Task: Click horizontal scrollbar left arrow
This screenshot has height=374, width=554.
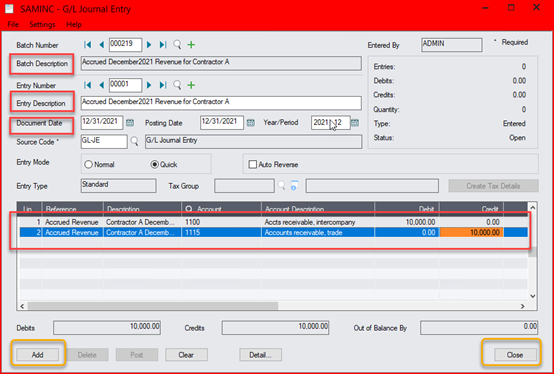Action: [22, 306]
